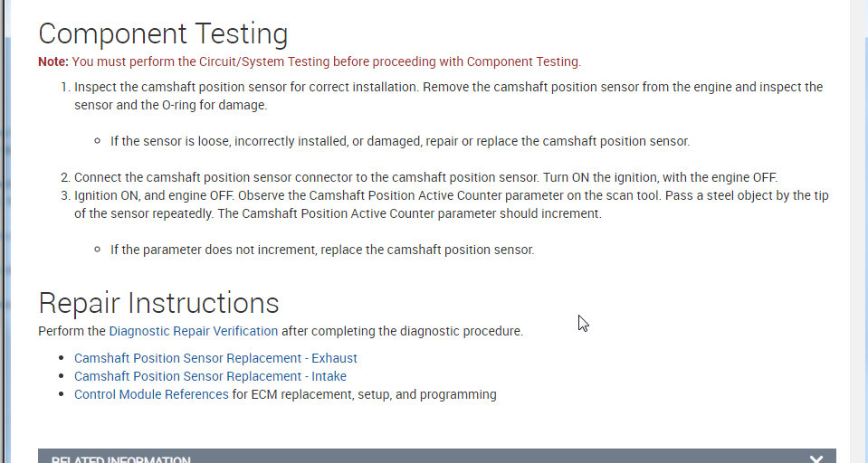Follow the Control Module References link
This screenshot has width=868, height=463.
151,394
